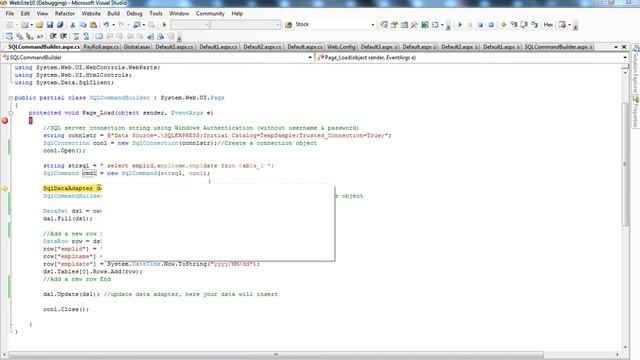Viewport: 640px width, 360px height.
Task: Open the Properties side tab
Action: (636, 112)
